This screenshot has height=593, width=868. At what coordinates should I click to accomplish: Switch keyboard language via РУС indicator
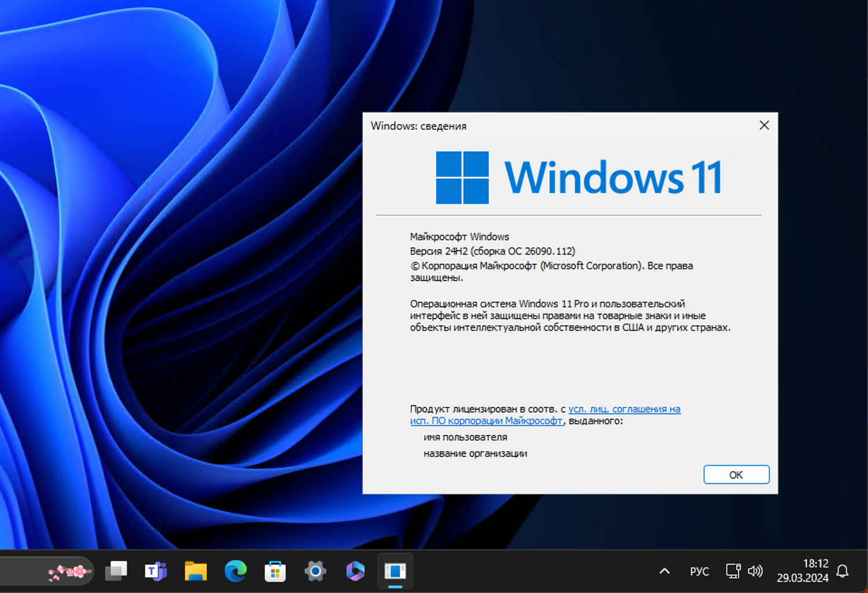699,572
